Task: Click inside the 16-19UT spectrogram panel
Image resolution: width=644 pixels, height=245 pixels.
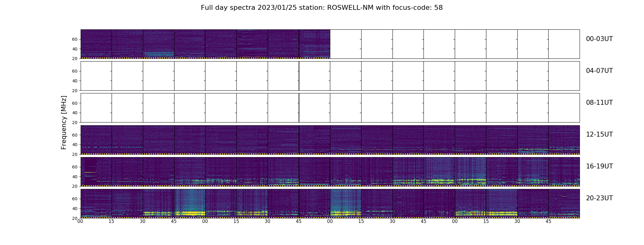Action: [x=330, y=171]
